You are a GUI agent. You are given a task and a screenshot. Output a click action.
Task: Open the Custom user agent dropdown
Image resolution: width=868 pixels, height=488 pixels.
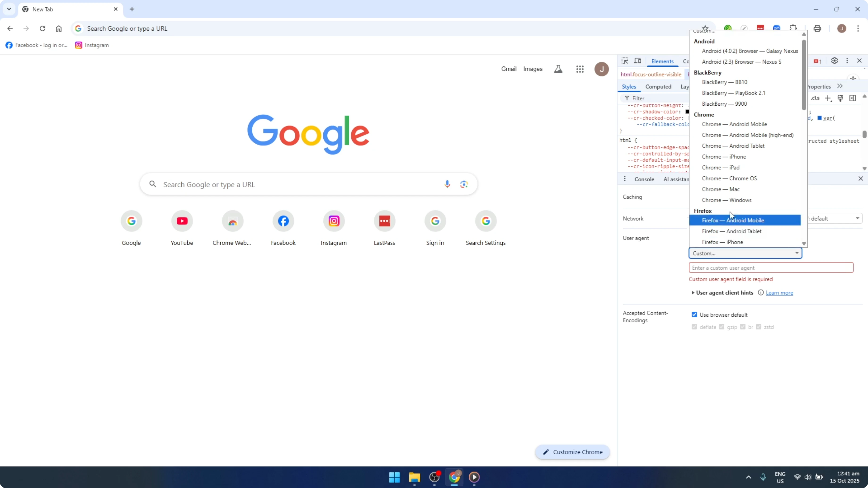click(x=745, y=253)
